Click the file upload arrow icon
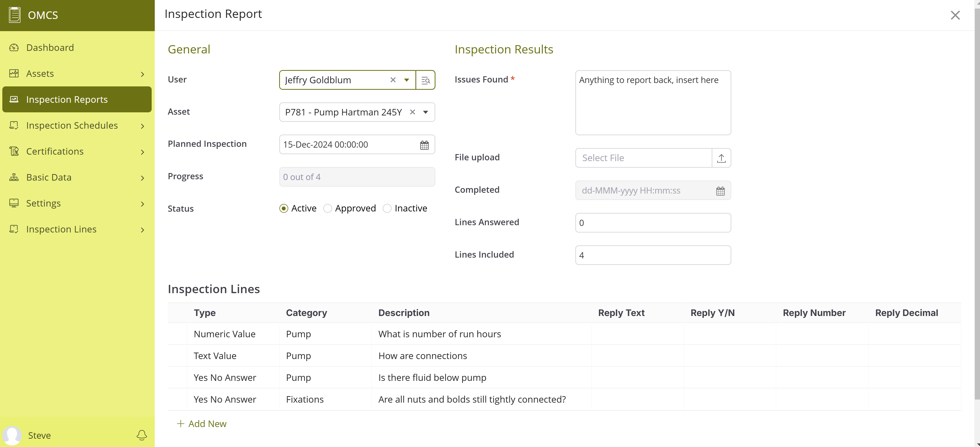Screen dimensions: 980x447 tap(721, 158)
